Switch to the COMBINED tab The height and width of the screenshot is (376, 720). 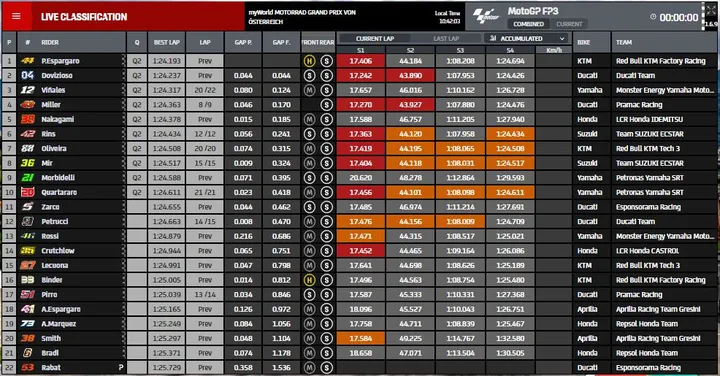(528, 24)
